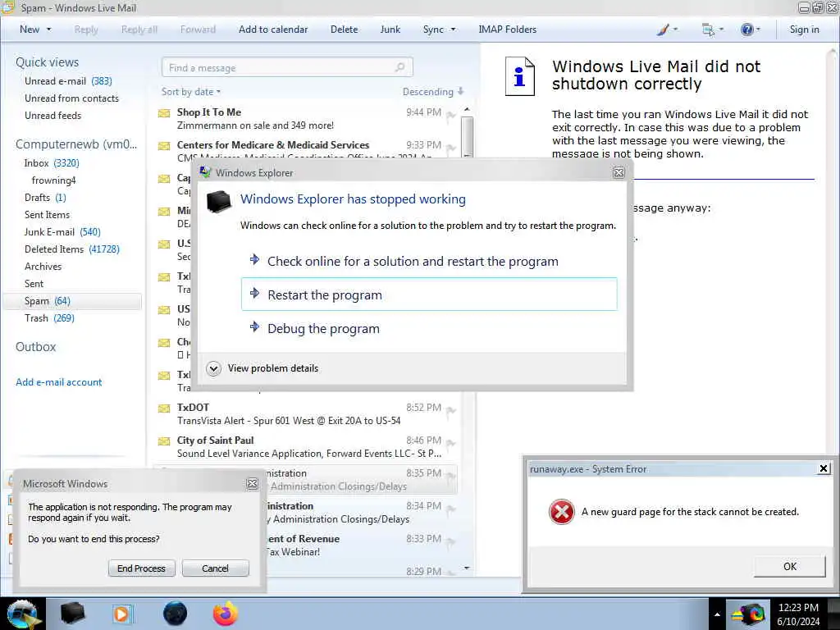The width and height of the screenshot is (840, 630).
Task: Flag the 8:34 PM message
Action: pos(451,509)
